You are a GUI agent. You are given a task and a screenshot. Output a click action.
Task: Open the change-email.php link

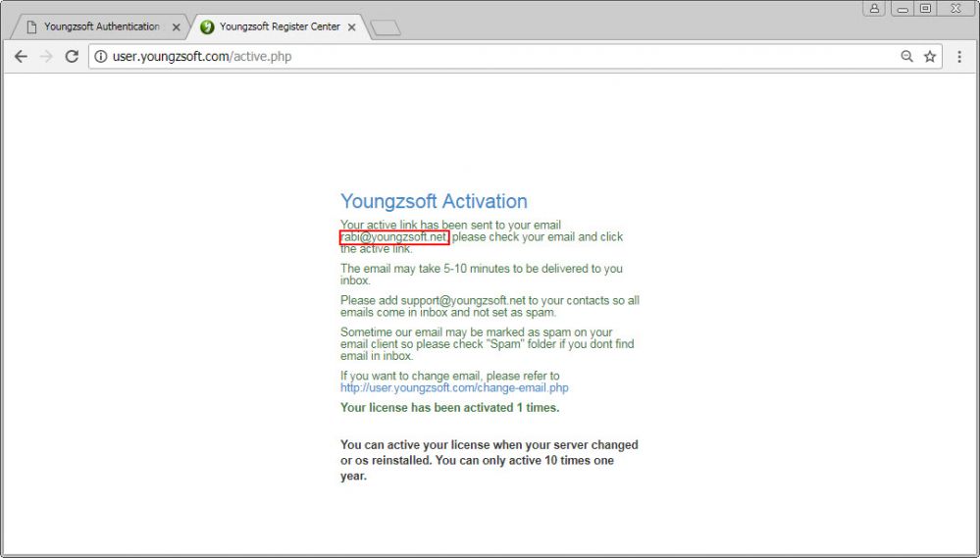click(454, 388)
